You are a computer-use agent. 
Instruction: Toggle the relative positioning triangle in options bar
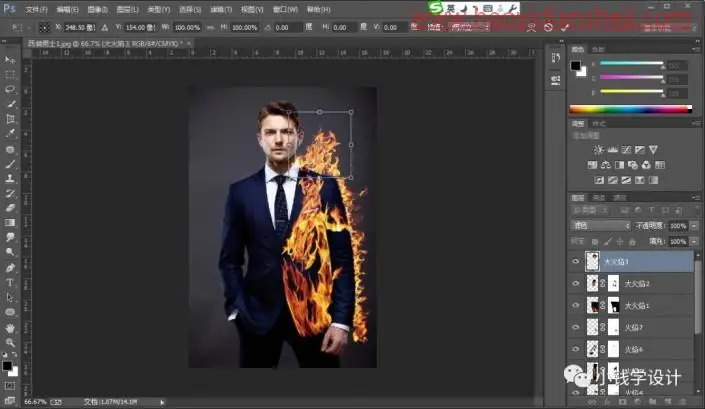click(104, 27)
